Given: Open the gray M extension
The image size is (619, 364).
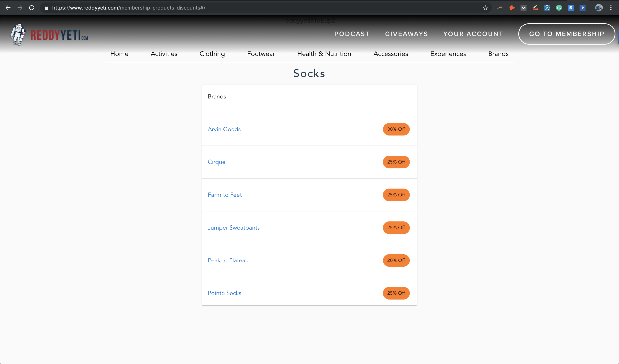Looking at the screenshot, I should tap(523, 8).
